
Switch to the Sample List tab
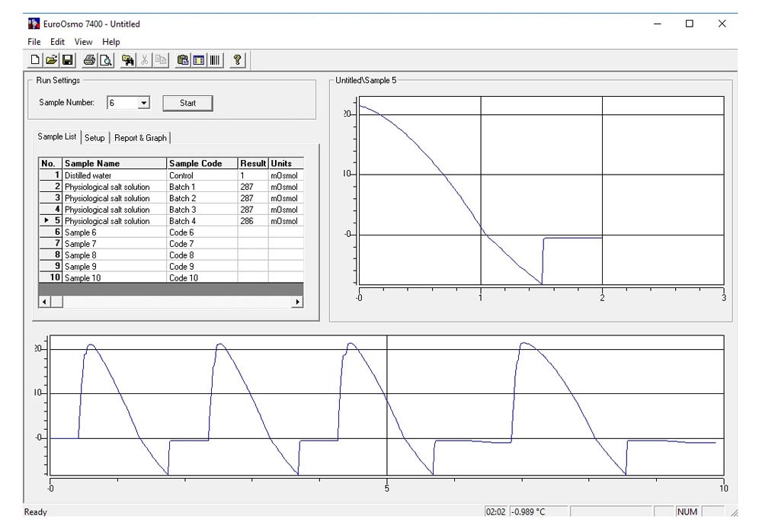57,136
